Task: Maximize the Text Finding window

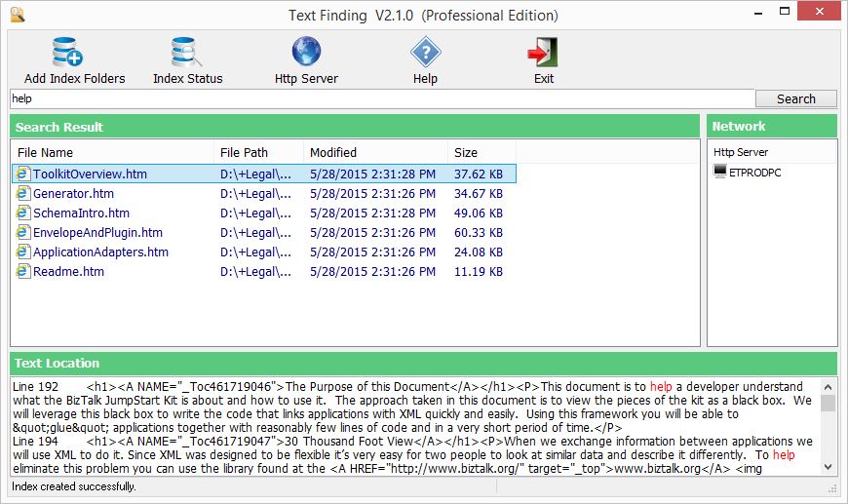Action: pos(785,12)
